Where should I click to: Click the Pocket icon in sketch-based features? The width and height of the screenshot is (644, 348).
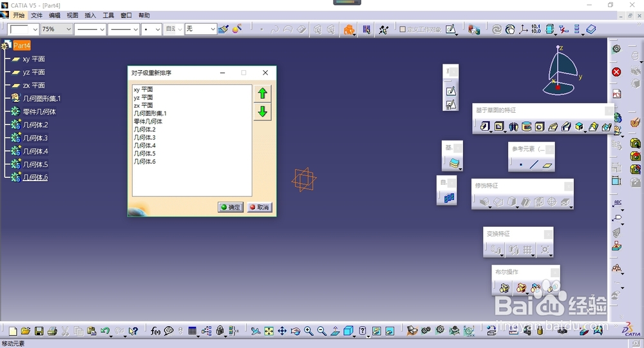[499, 126]
